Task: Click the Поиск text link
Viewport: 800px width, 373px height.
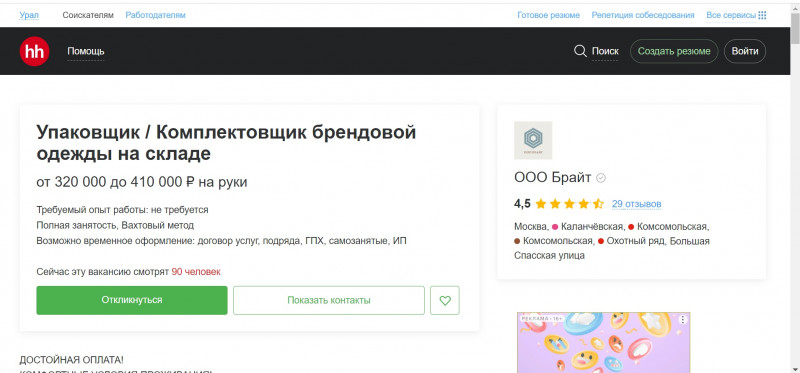Action: (605, 51)
